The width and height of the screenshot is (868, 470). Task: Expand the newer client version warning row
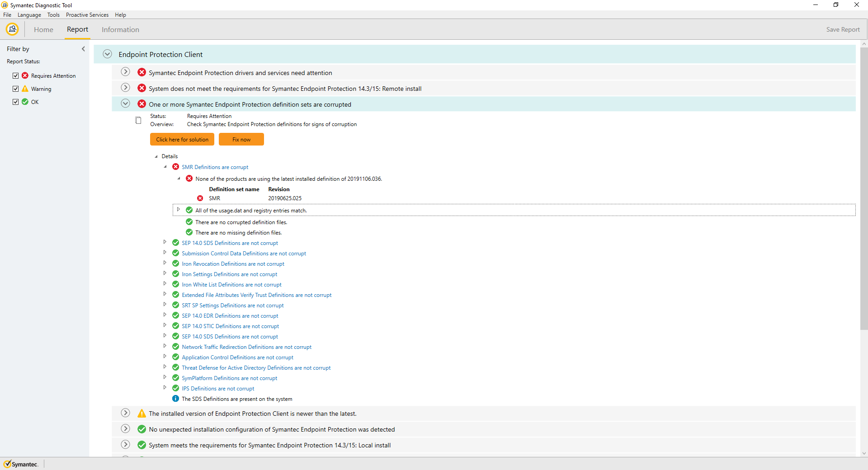(126, 413)
